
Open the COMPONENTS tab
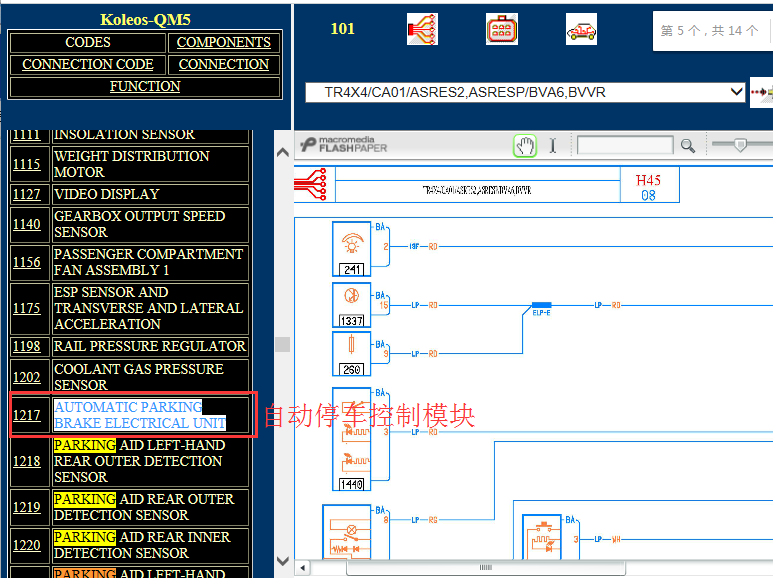pos(224,42)
